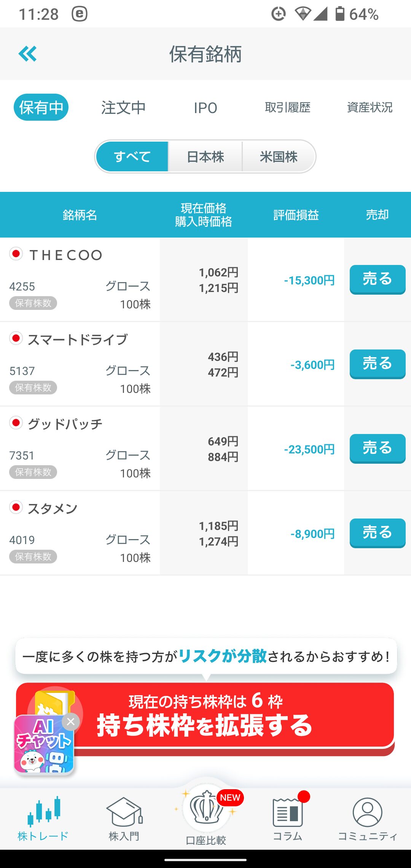The width and height of the screenshot is (411, 868).
Task: Open the コミュニティ profile icon
Action: pos(367,813)
